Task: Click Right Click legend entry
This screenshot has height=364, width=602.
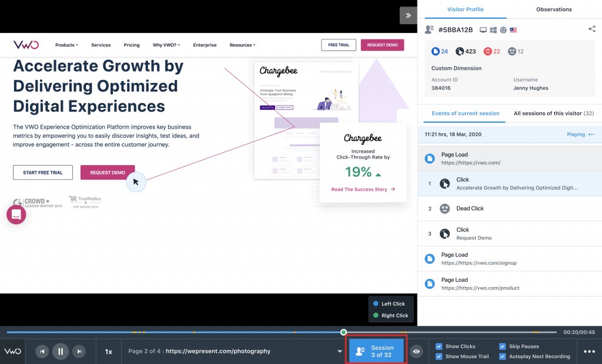Action: [390, 316]
